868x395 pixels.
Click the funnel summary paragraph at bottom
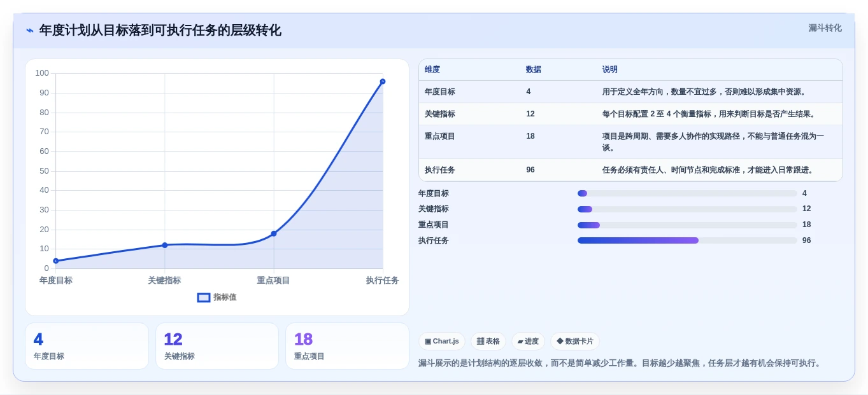pyautogui.click(x=621, y=363)
